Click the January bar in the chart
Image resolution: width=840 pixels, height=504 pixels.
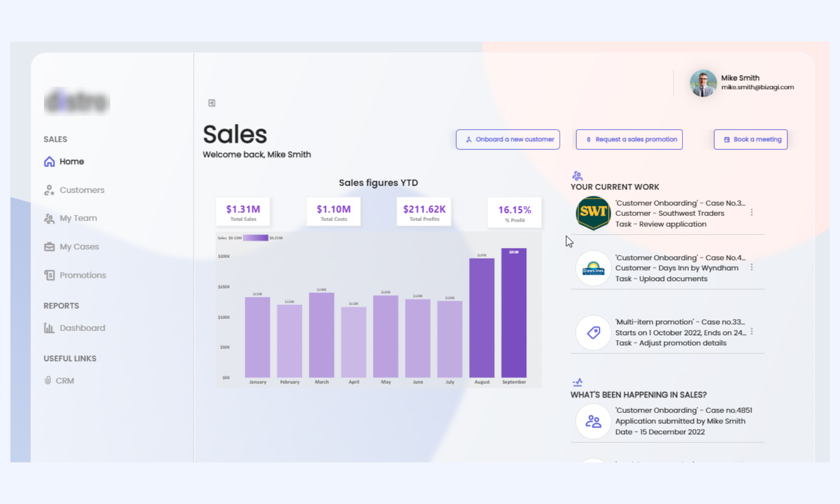[x=257, y=337]
